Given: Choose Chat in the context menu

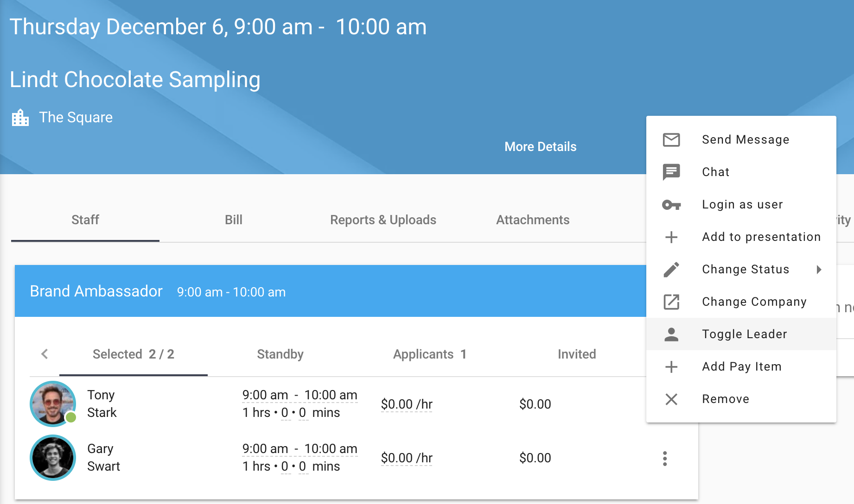Looking at the screenshot, I should coord(741,172).
